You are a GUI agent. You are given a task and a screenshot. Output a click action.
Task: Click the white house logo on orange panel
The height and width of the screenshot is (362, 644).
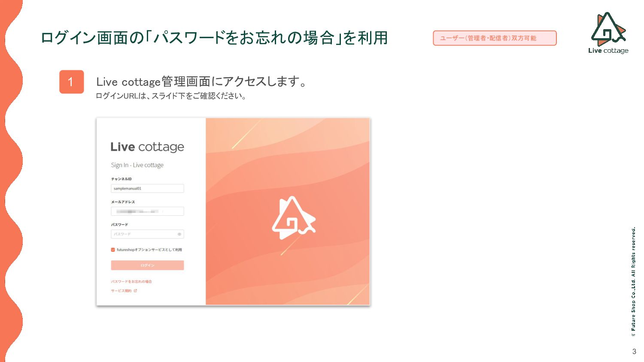294,217
